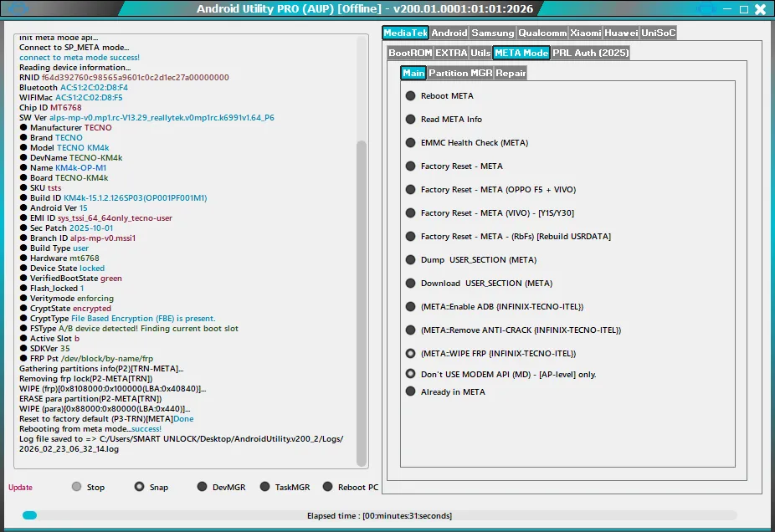Click the Stop indicator button
The width and height of the screenshot is (775, 532).
pos(77,487)
